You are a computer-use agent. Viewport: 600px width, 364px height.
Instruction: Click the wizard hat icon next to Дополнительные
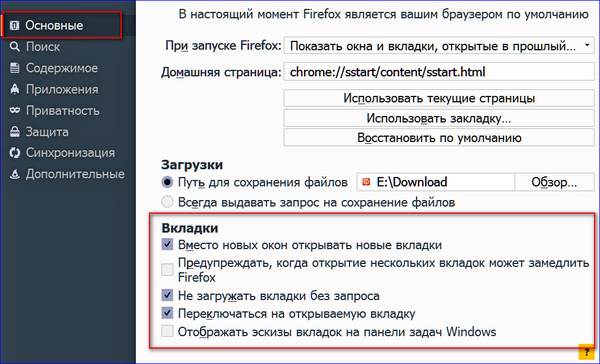click(x=15, y=174)
